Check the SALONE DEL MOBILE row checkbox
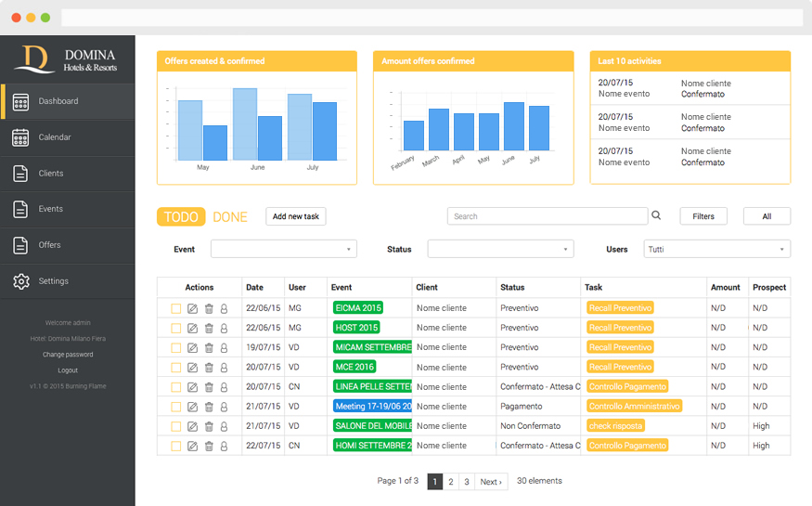 point(176,427)
